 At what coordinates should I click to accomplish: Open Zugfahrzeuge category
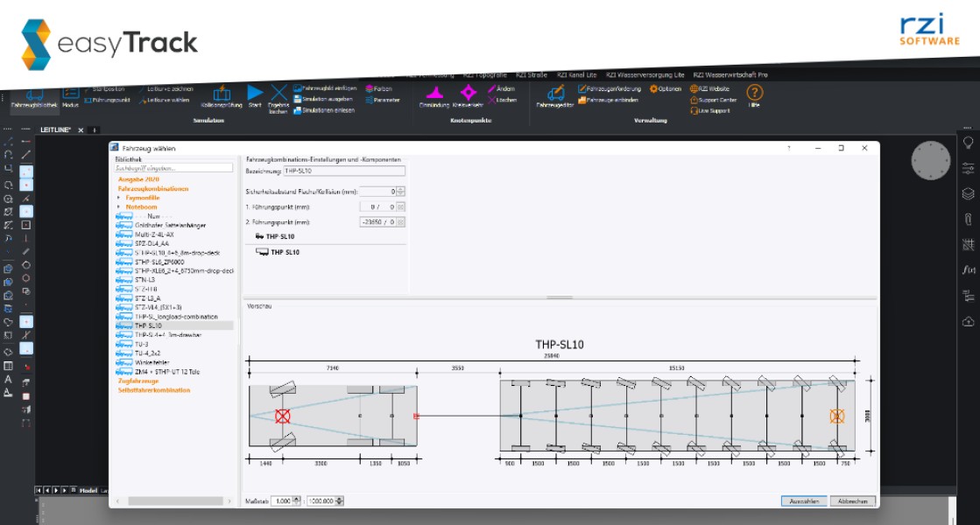click(138, 381)
